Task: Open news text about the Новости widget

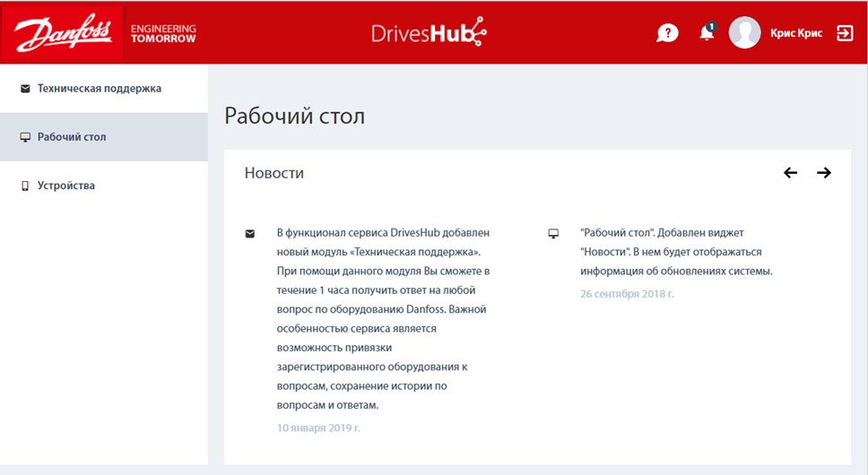Action: (x=676, y=252)
